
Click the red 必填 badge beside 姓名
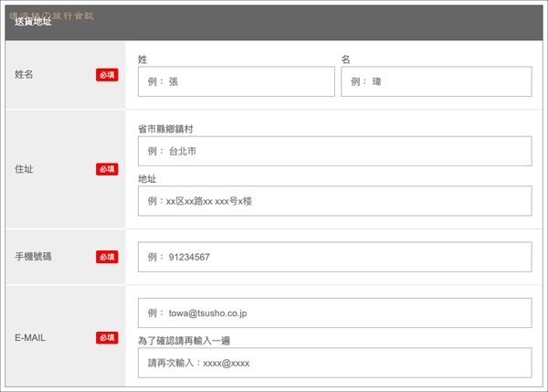(107, 74)
